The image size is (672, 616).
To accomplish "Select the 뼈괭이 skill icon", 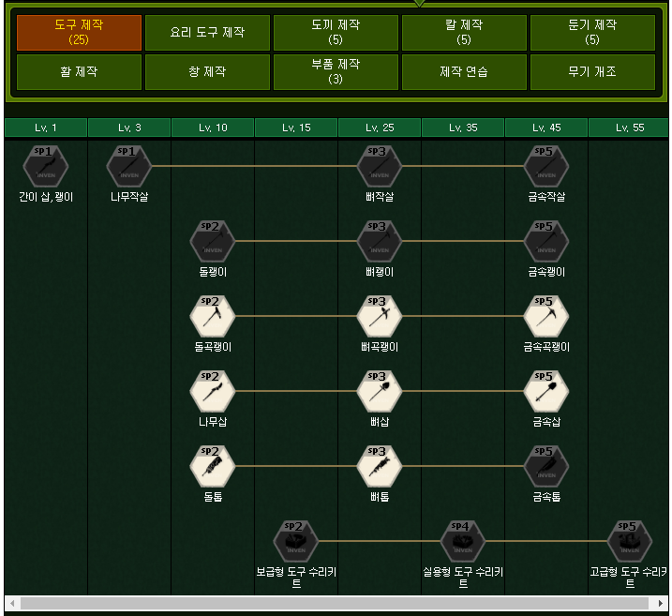I will (380, 241).
